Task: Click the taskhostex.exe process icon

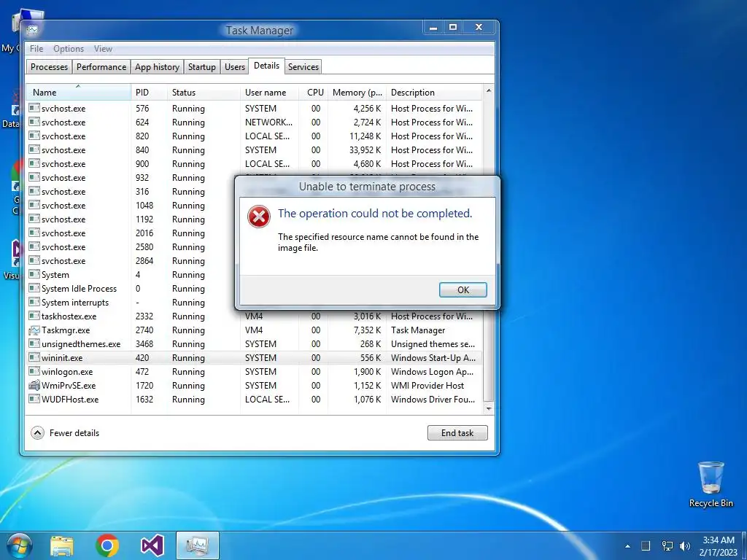Action: point(34,316)
